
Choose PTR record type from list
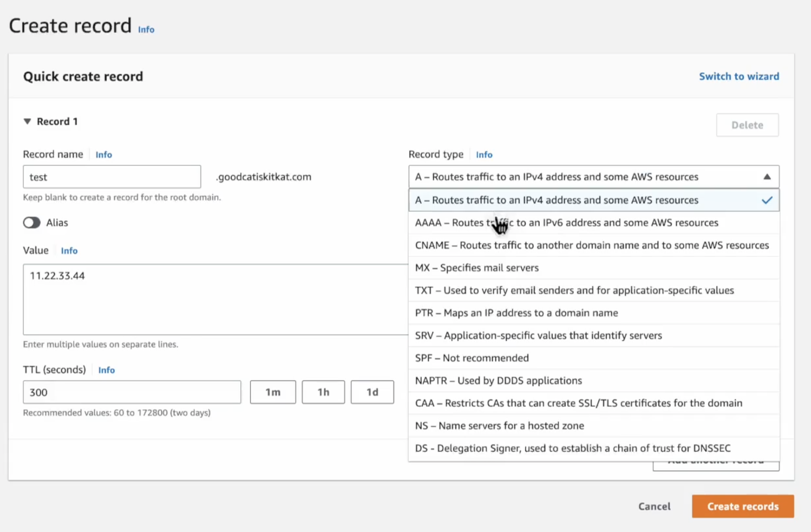coord(516,313)
